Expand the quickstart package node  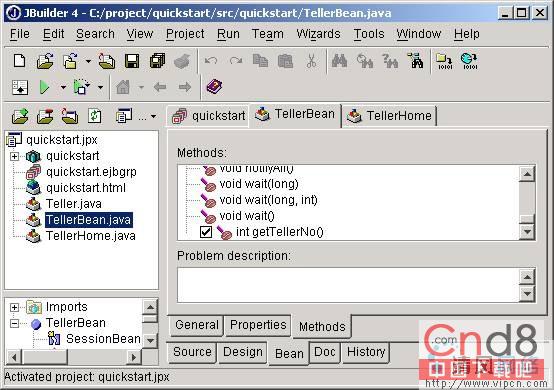coord(14,156)
